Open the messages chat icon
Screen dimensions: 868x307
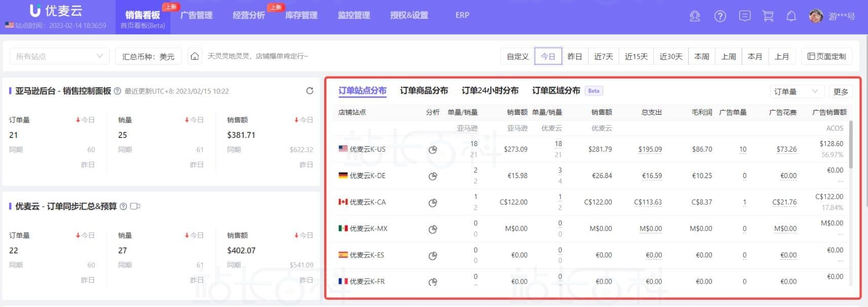pyautogui.click(x=745, y=16)
